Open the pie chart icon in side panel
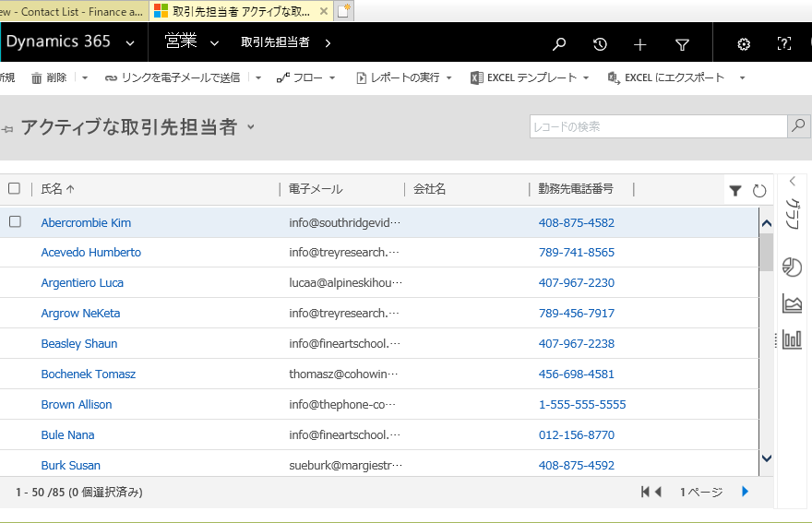 [792, 267]
